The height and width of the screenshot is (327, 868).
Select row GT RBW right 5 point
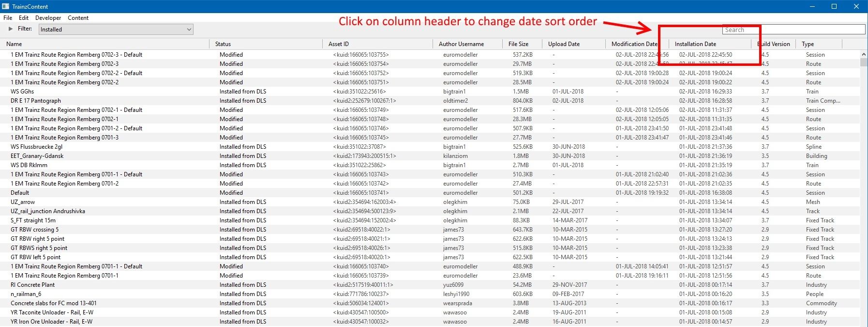click(x=431, y=239)
